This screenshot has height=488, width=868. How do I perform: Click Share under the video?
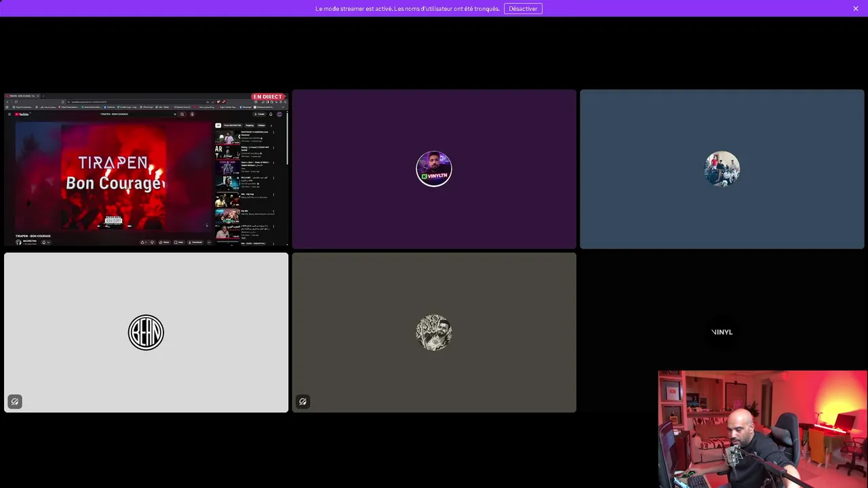[x=164, y=242]
